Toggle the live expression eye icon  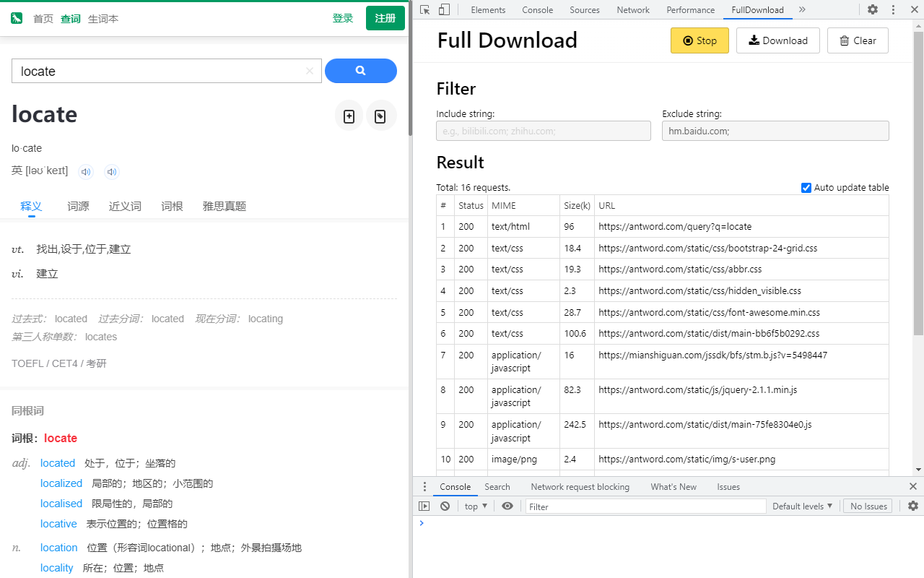507,506
